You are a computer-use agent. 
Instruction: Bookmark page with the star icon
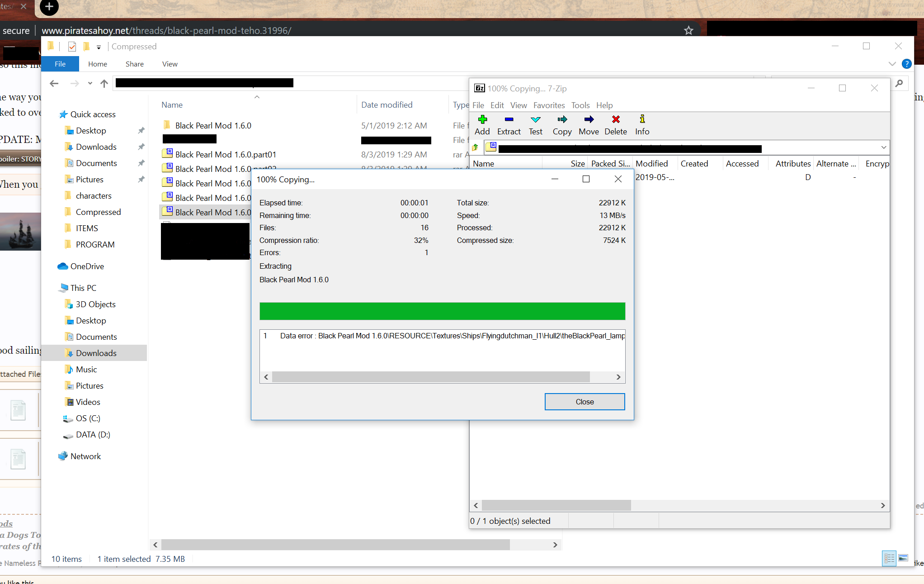pyautogui.click(x=688, y=30)
